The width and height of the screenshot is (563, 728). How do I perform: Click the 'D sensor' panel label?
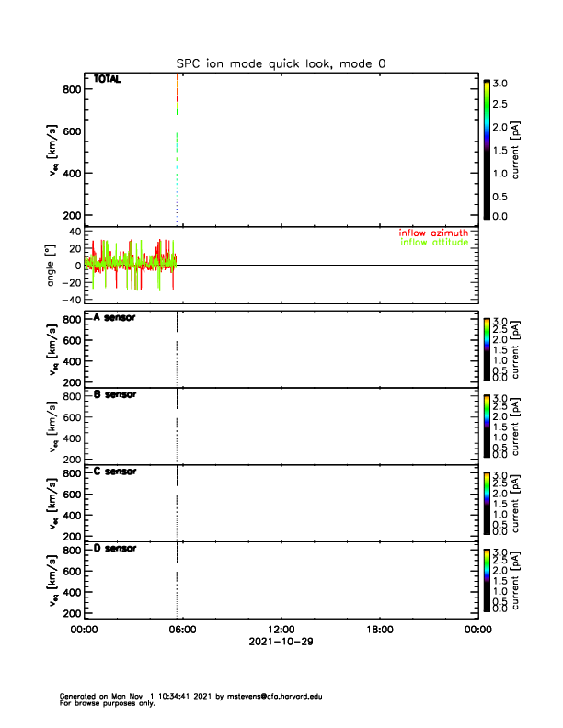pos(115,549)
